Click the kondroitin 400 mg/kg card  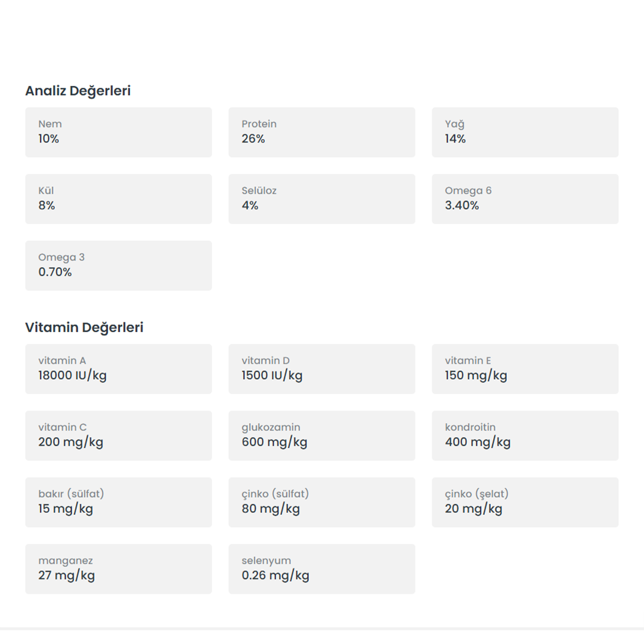(525, 436)
